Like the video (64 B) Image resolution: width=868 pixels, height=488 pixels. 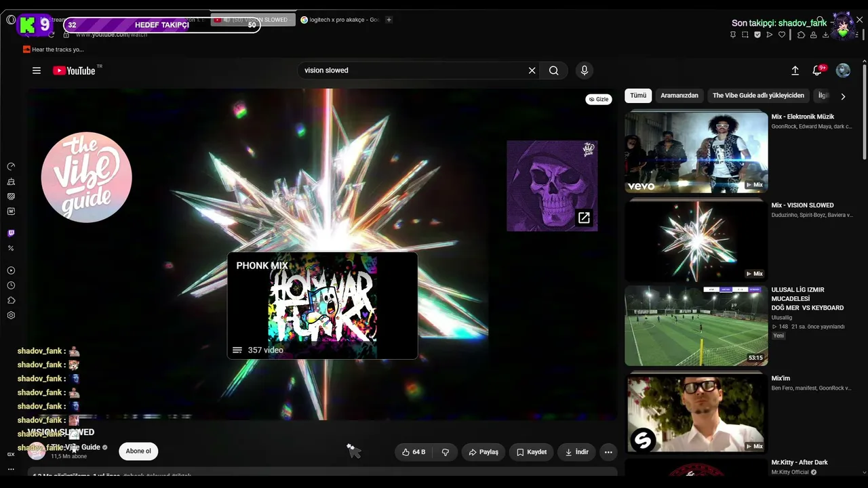tap(414, 452)
